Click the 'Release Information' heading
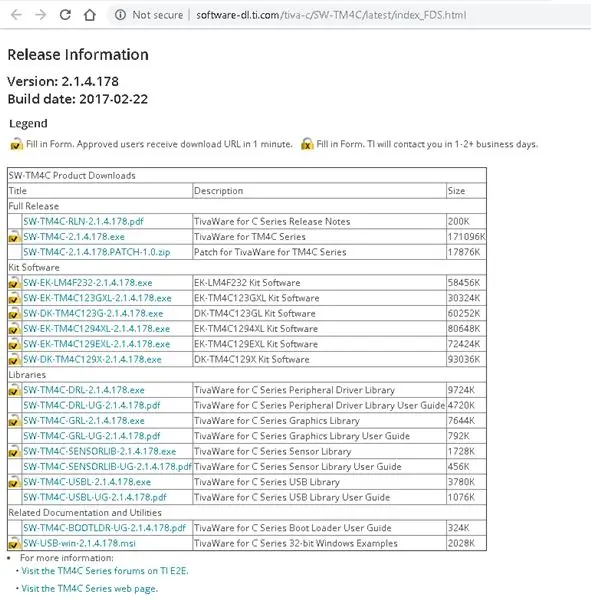This screenshot has height=600, width=591. point(78,55)
